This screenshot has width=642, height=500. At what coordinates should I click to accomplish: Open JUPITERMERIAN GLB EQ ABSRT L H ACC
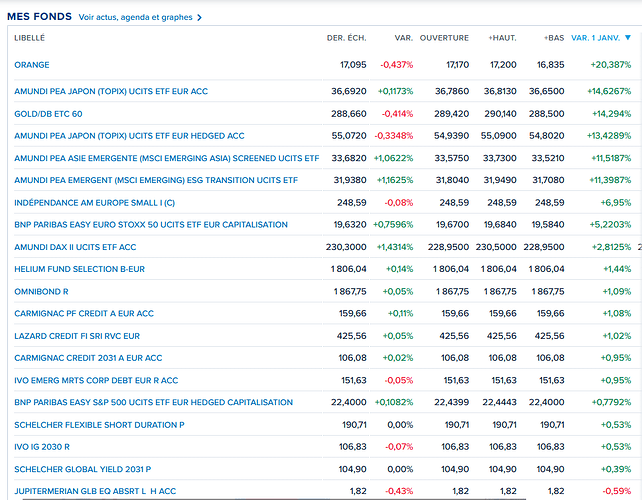(95, 491)
